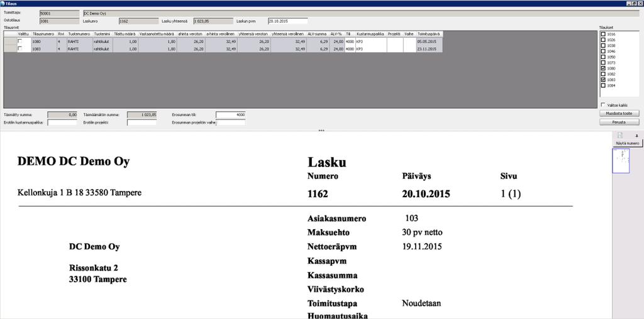Click the 30 pv netto payment term

pyautogui.click(x=422, y=232)
